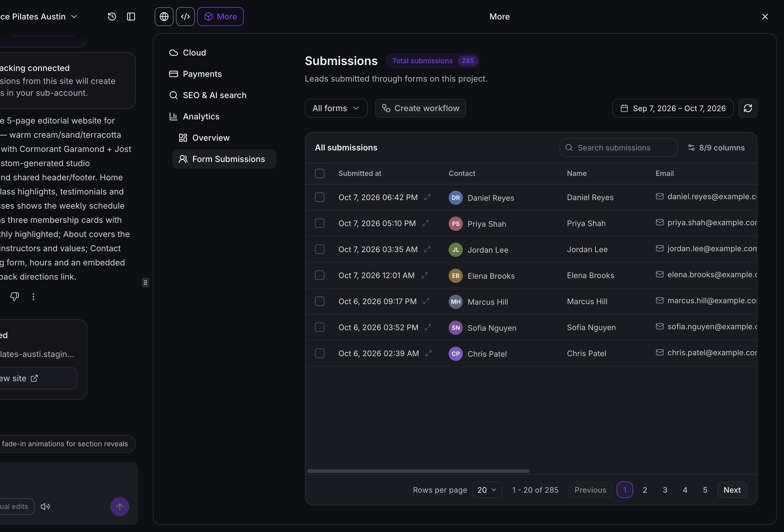Expand Chris Patel submission expand icon
Screen dimensions: 784x532
429,353
